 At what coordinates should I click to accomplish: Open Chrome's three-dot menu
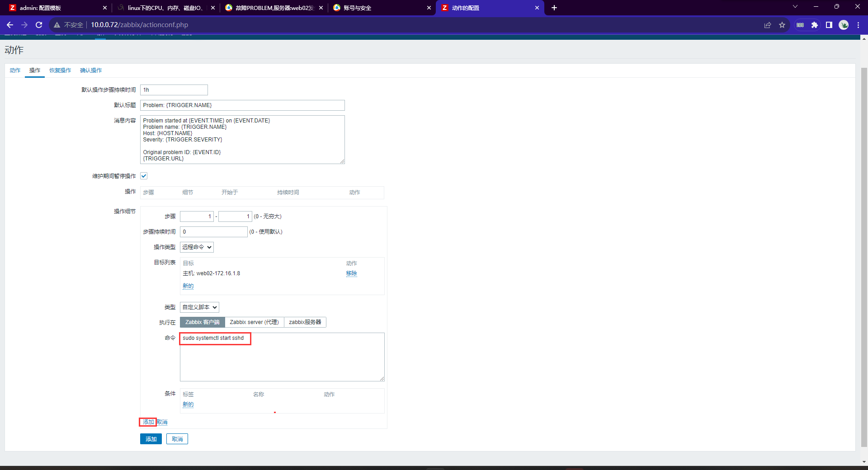[858, 25]
